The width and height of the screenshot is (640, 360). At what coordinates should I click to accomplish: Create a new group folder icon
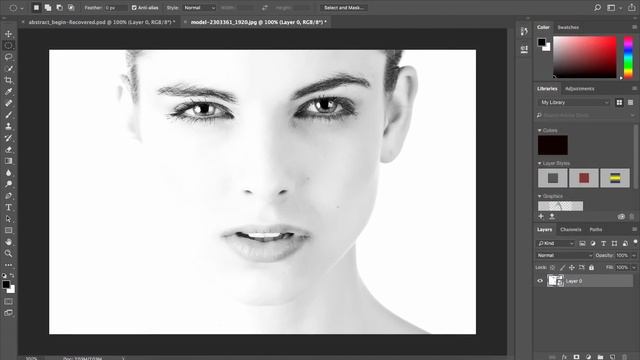point(600,357)
